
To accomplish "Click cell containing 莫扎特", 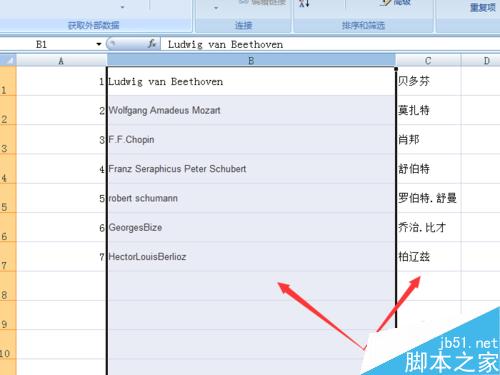I will 429,110.
